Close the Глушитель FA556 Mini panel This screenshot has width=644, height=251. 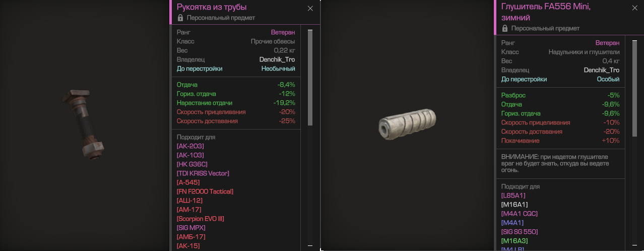[635, 8]
